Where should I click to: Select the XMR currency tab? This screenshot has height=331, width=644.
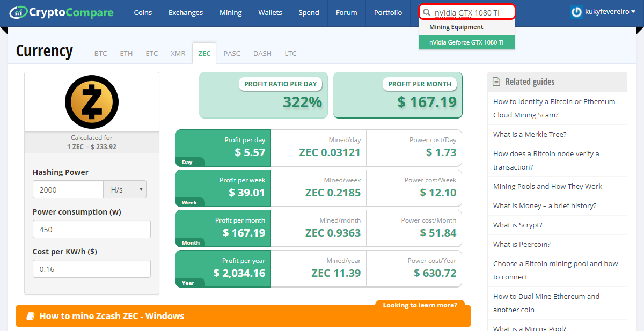pyautogui.click(x=178, y=53)
